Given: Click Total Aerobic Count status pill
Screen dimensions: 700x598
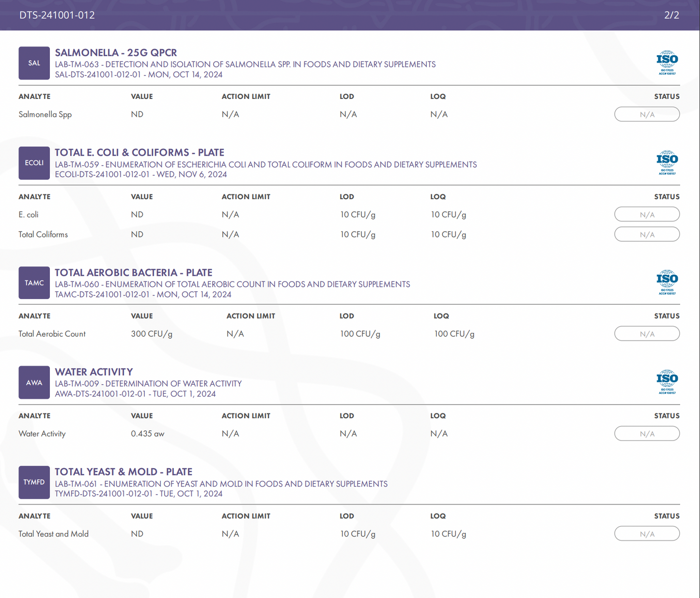Looking at the screenshot, I should 647,334.
